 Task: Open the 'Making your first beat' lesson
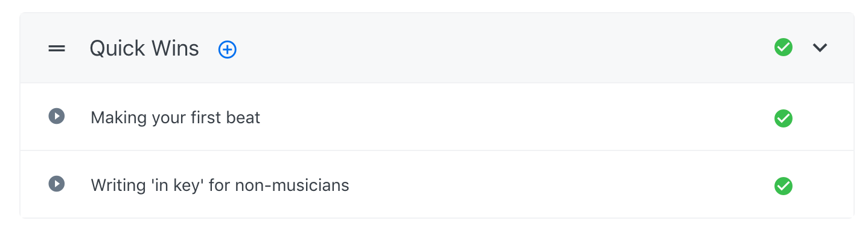click(x=175, y=117)
